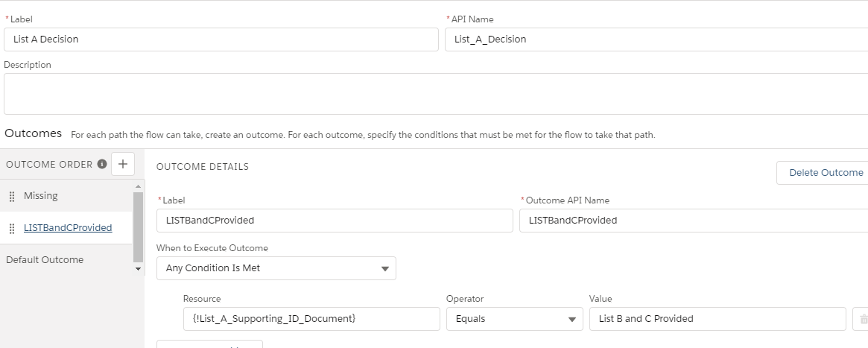Click into the API Name field
Viewport: 868px width, 348px height.
[x=656, y=39]
